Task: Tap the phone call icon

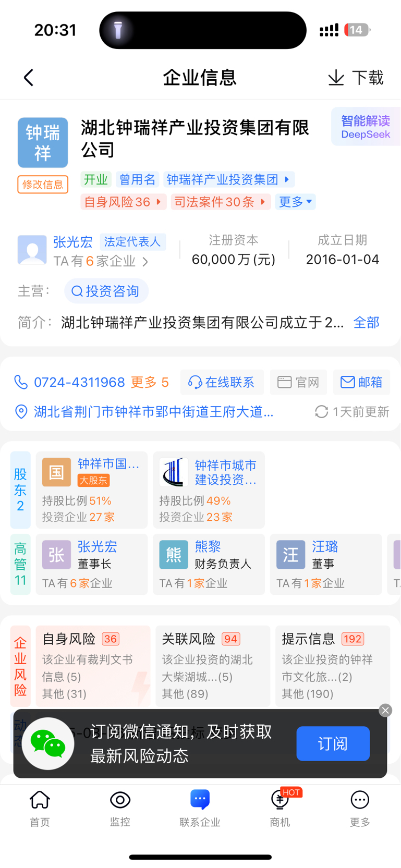Action: click(x=21, y=382)
